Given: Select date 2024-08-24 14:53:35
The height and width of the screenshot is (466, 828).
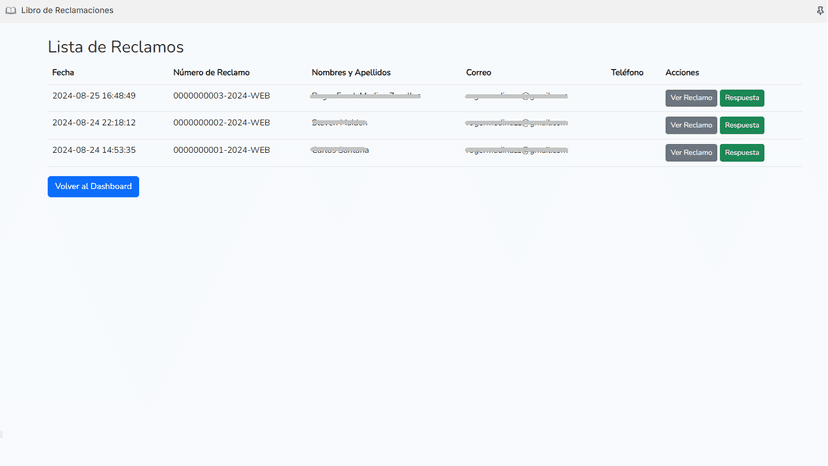Looking at the screenshot, I should (93, 150).
